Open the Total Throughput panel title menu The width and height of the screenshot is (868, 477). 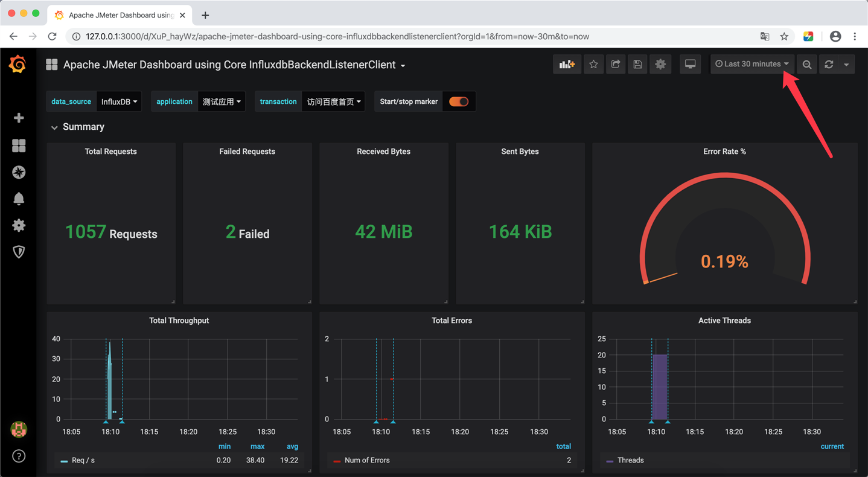pos(179,321)
